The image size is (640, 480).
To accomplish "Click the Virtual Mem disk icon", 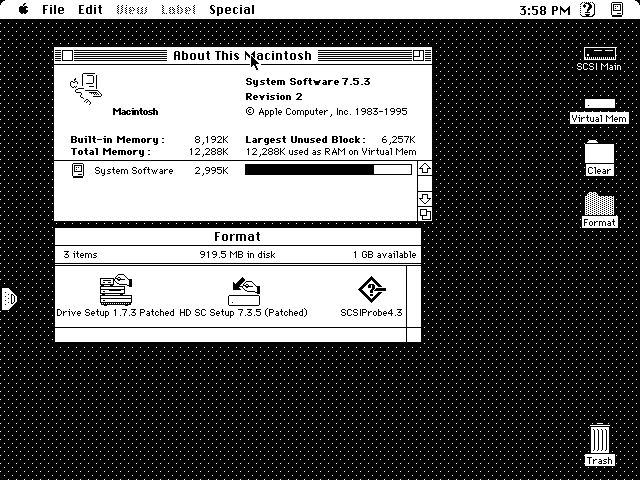I will point(599,104).
